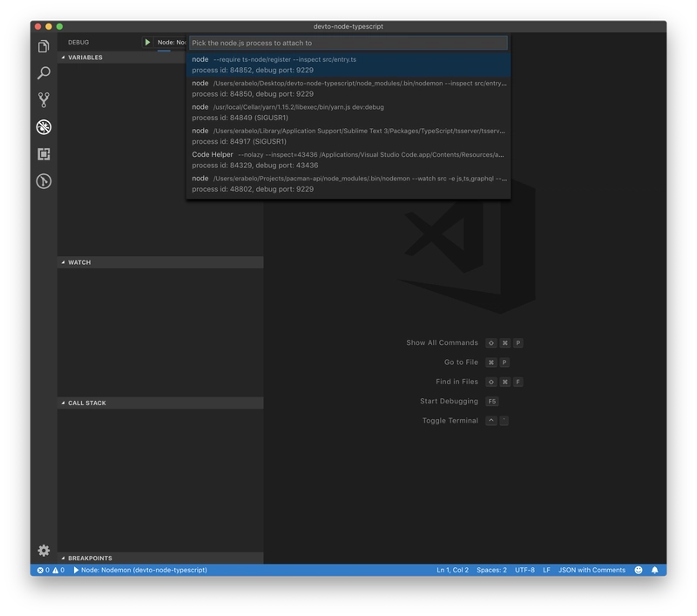The image size is (697, 616).
Task: Collapse the Call Stack section
Action: [x=160, y=403]
